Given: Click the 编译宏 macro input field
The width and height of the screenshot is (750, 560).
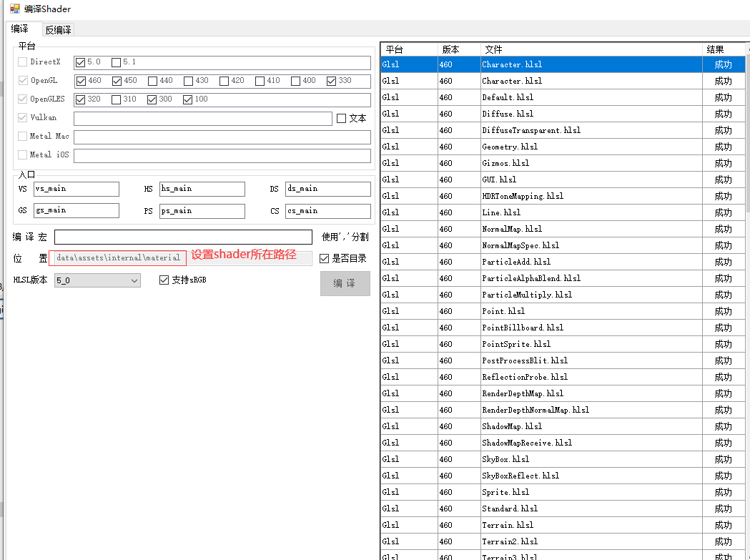Looking at the screenshot, I should click(183, 237).
